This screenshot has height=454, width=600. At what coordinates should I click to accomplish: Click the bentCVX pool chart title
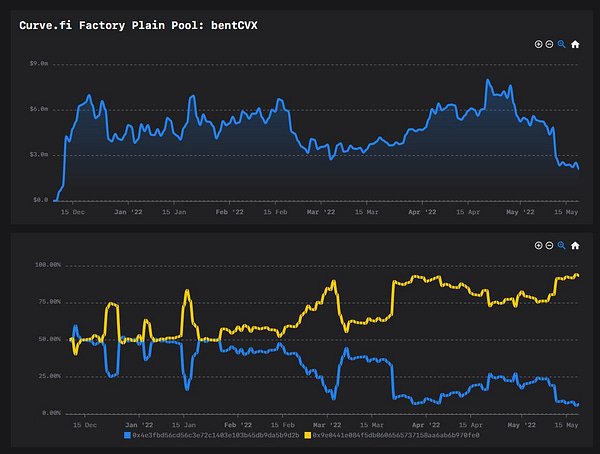pos(138,25)
